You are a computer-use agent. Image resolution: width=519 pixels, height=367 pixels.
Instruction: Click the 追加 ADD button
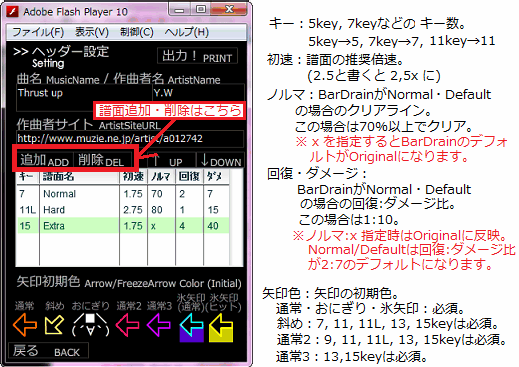point(44,160)
